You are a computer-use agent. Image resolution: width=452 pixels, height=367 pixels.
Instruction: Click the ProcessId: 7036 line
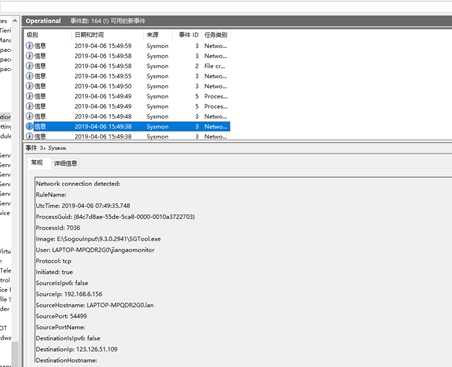click(58, 228)
